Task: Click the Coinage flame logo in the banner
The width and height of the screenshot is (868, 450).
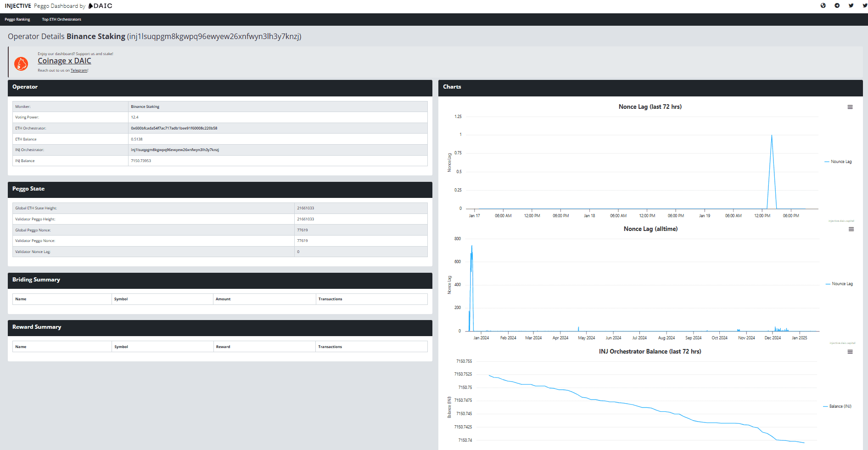Action: click(x=21, y=62)
